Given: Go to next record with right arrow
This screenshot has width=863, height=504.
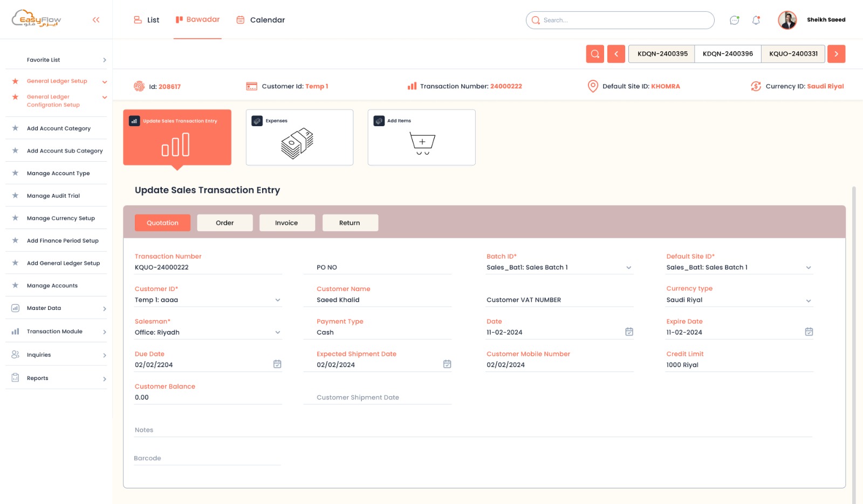Looking at the screenshot, I should (x=836, y=54).
